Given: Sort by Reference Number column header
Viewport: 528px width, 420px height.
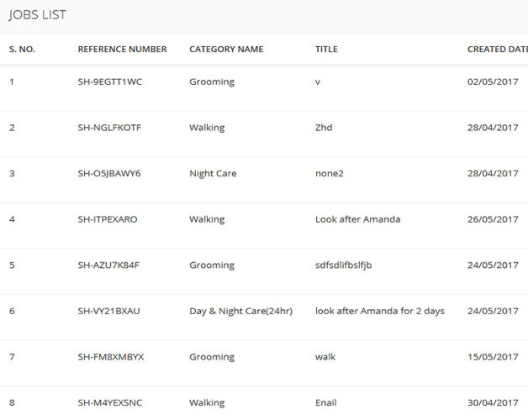Looking at the screenshot, I should point(122,50).
